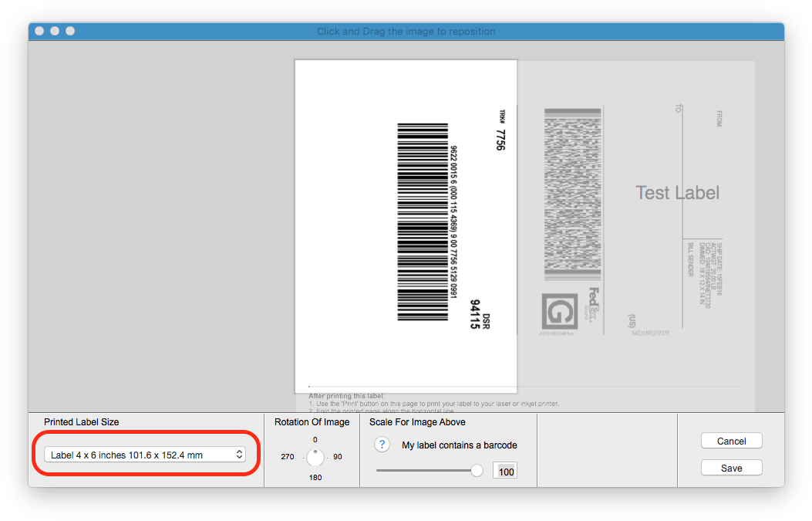812x521 pixels.
Task: Click the barcode in the label preview
Action: pyautogui.click(x=422, y=222)
